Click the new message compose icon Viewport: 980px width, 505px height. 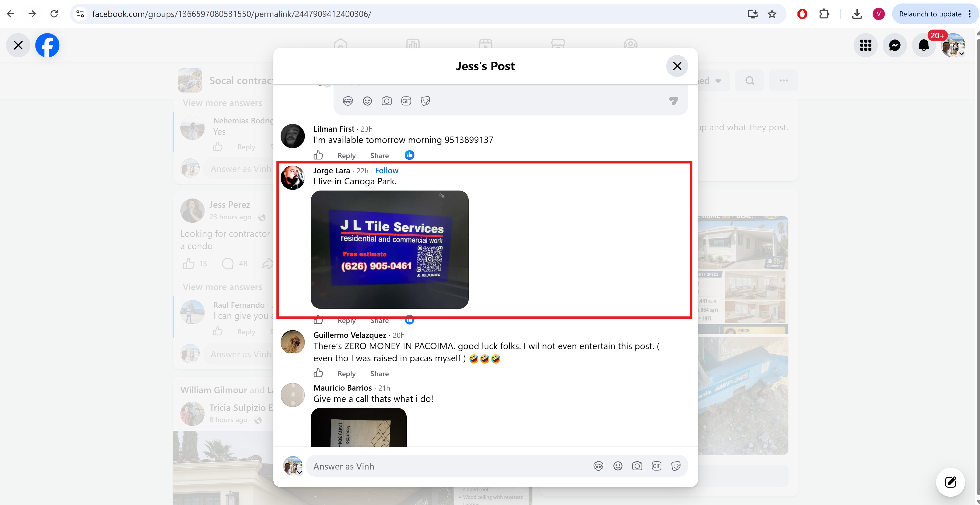(950, 482)
